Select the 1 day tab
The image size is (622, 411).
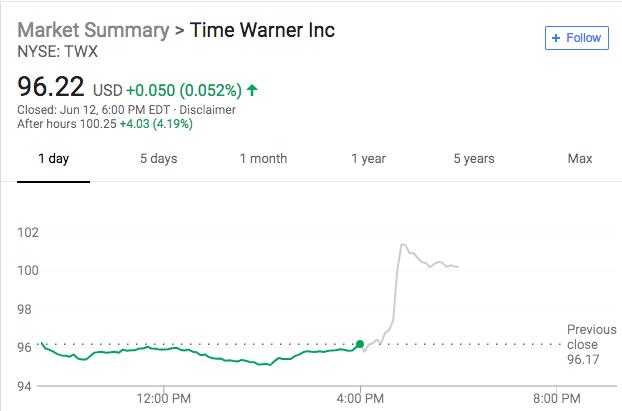click(53, 158)
